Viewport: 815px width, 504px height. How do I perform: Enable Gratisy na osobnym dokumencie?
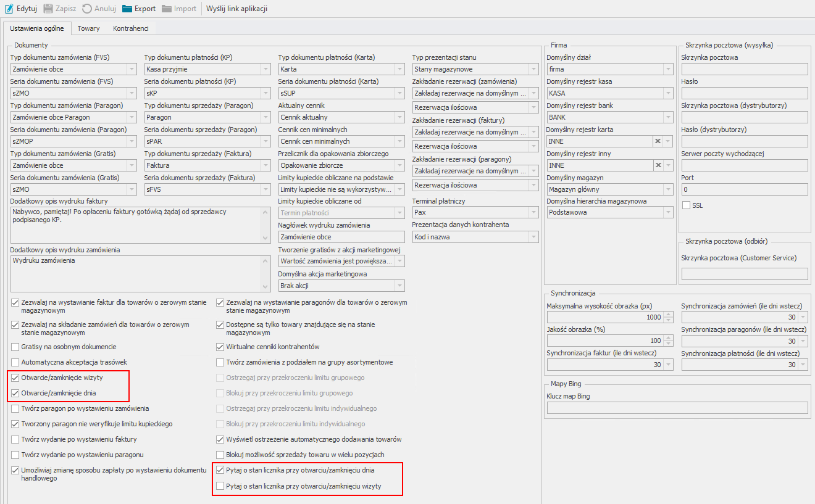coord(15,347)
